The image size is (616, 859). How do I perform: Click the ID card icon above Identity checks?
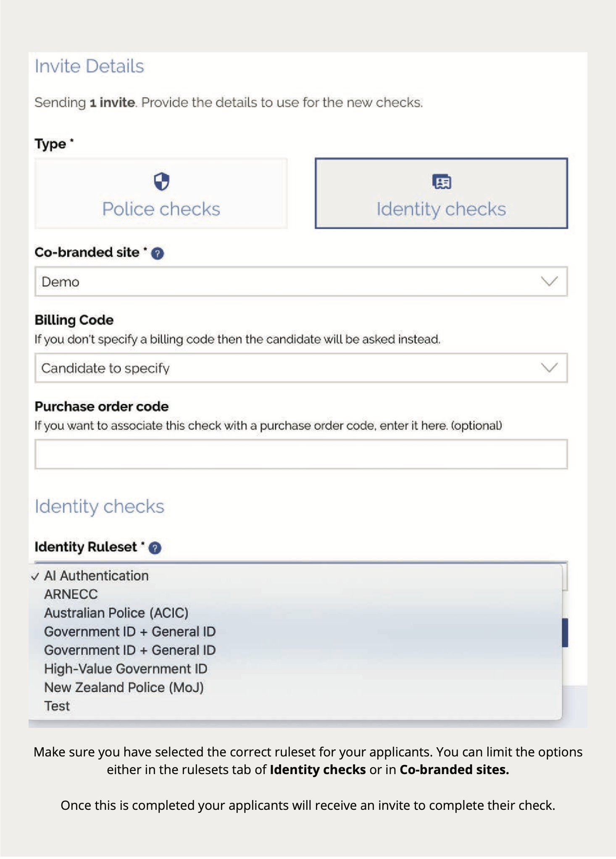click(x=441, y=182)
